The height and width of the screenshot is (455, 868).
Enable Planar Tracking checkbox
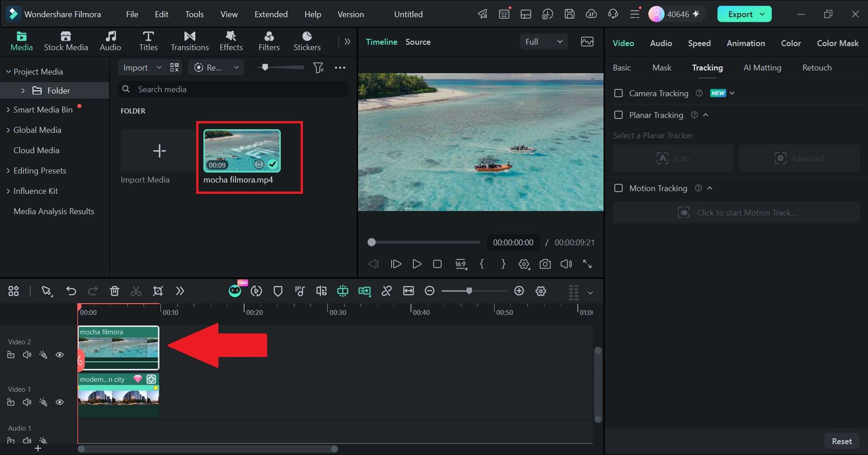coord(618,115)
